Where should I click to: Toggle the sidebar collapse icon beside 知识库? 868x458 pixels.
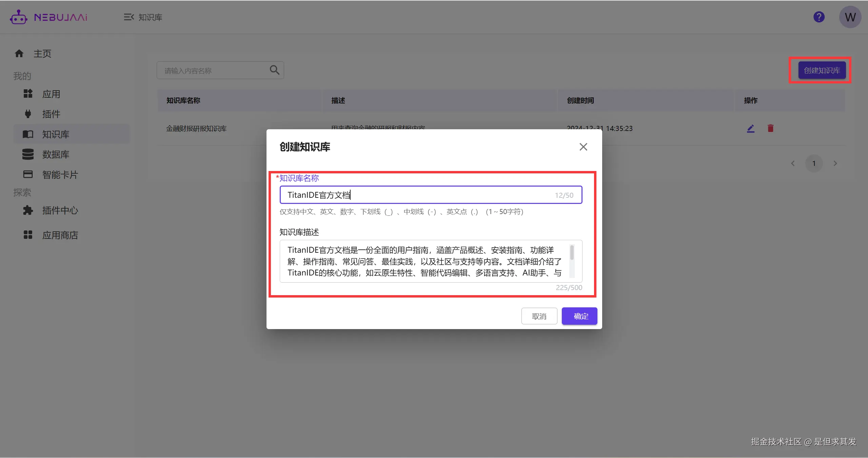pyautogui.click(x=129, y=17)
